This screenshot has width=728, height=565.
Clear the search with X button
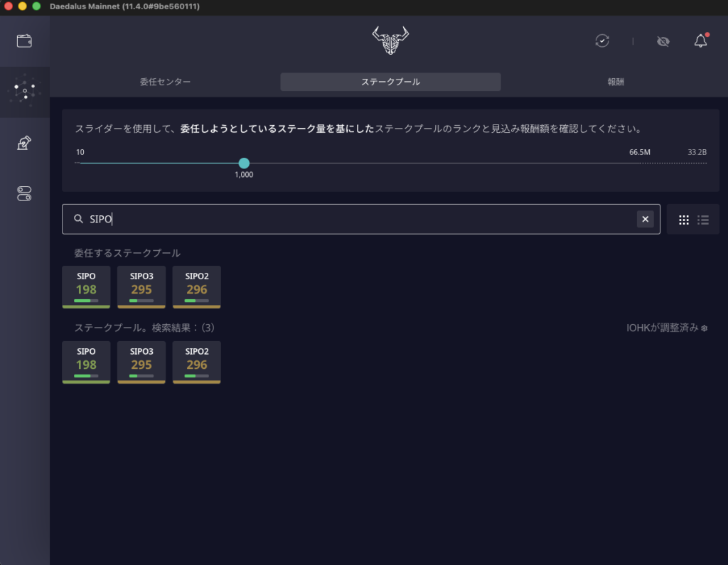pyautogui.click(x=645, y=219)
